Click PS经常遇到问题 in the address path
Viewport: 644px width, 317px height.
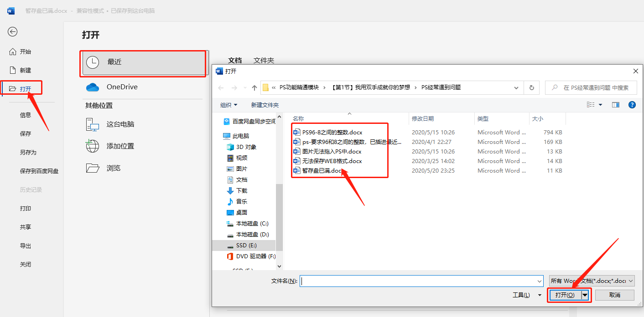click(441, 87)
